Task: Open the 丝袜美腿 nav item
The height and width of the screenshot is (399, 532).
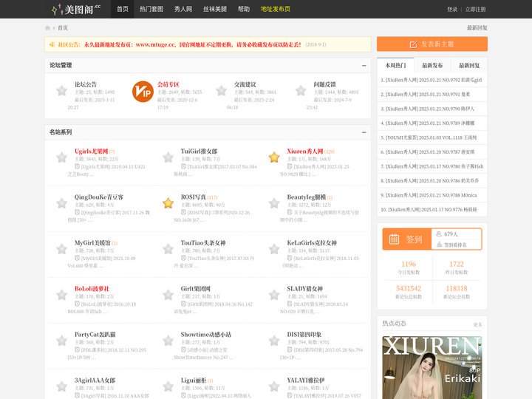Action: click(x=215, y=9)
